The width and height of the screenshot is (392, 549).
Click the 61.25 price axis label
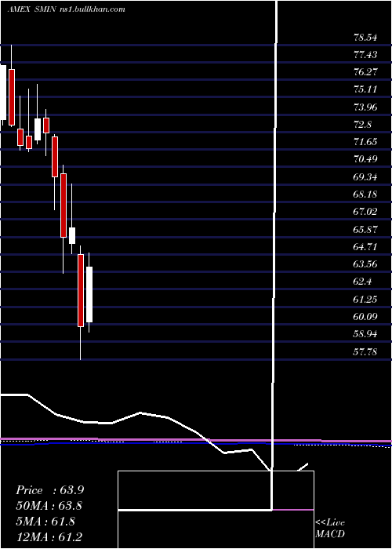coord(365,299)
